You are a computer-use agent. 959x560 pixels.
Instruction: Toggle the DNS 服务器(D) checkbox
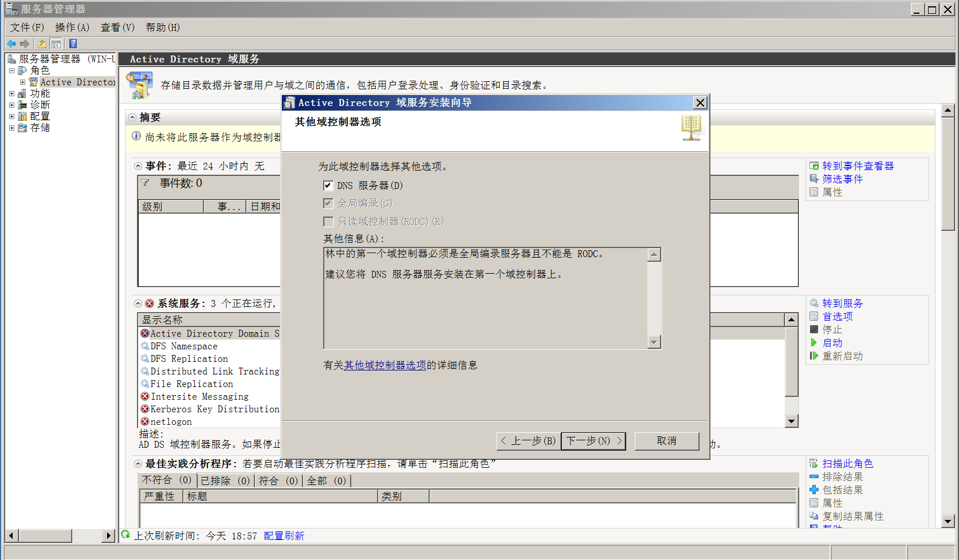pyautogui.click(x=328, y=186)
